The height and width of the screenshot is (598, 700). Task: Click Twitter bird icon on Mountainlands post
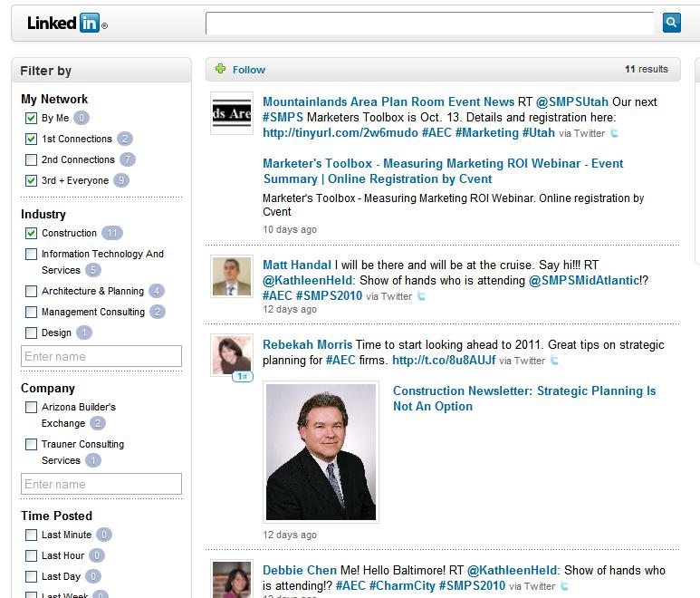coord(614,133)
